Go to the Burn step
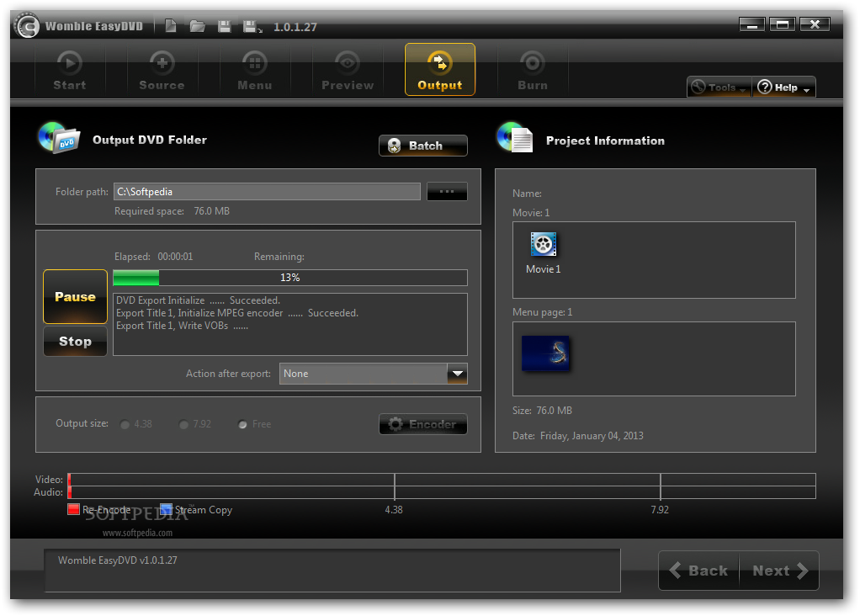860x616 pixels. tap(533, 70)
